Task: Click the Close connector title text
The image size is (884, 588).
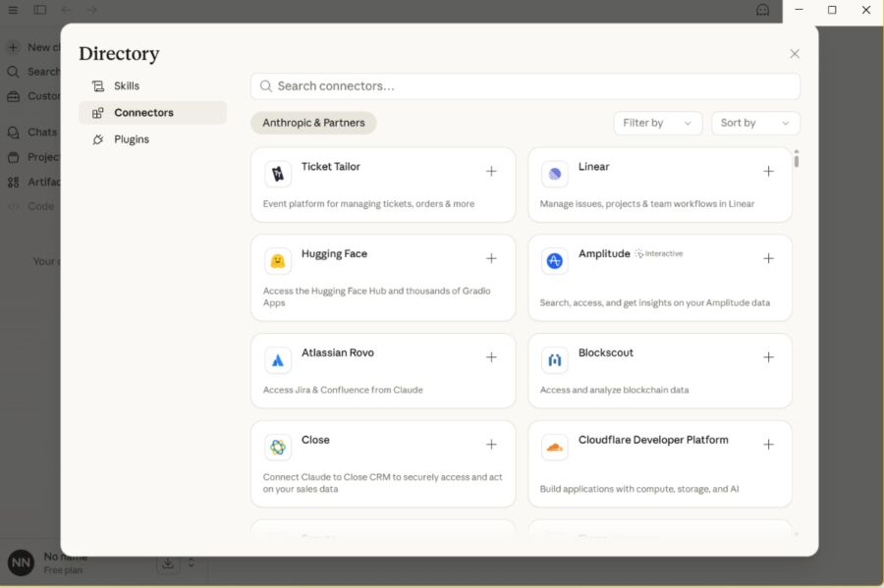Action: pyautogui.click(x=315, y=440)
